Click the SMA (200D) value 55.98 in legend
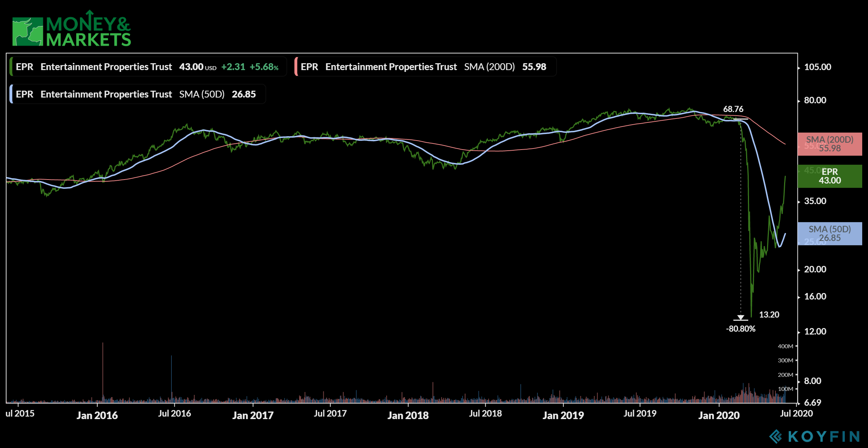 click(x=534, y=67)
